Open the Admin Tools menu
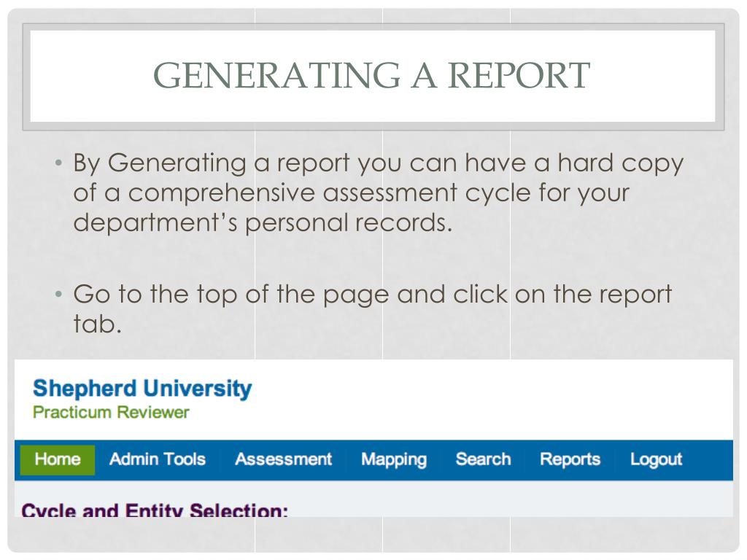This screenshot has height=560, width=747. (158, 459)
